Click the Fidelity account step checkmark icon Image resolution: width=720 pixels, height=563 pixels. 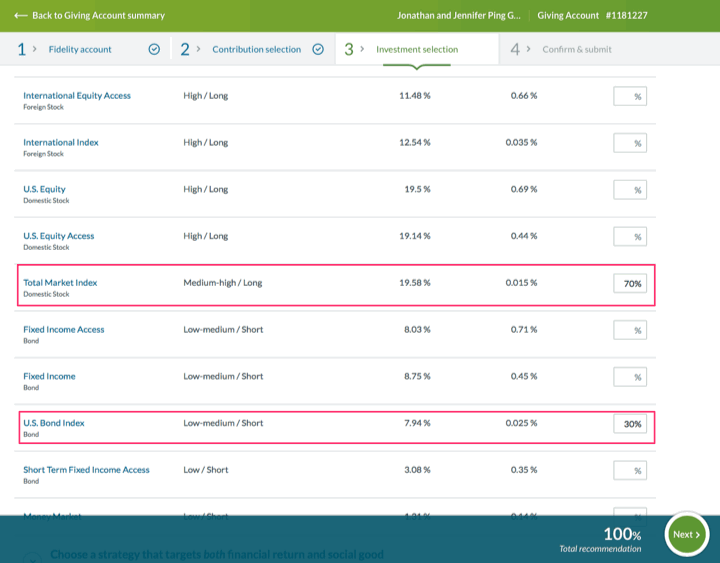(154, 49)
